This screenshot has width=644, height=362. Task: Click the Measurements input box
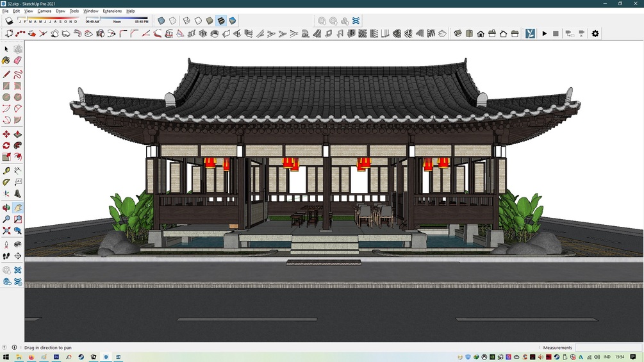point(609,348)
